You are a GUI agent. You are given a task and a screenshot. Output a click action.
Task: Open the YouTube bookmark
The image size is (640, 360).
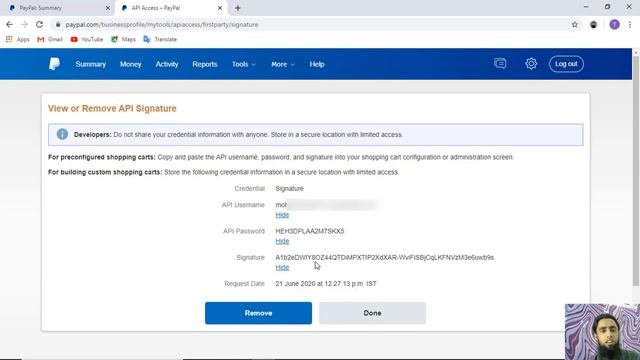tap(87, 39)
